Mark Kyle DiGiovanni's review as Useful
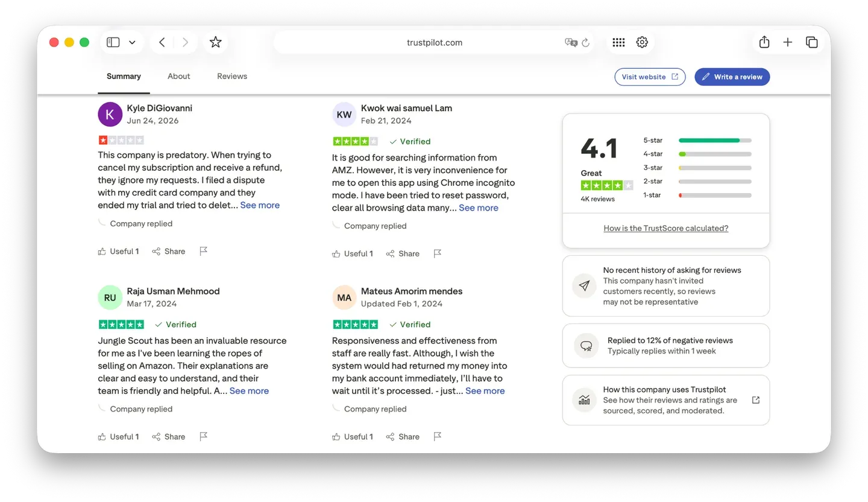868x502 pixels. click(x=118, y=252)
